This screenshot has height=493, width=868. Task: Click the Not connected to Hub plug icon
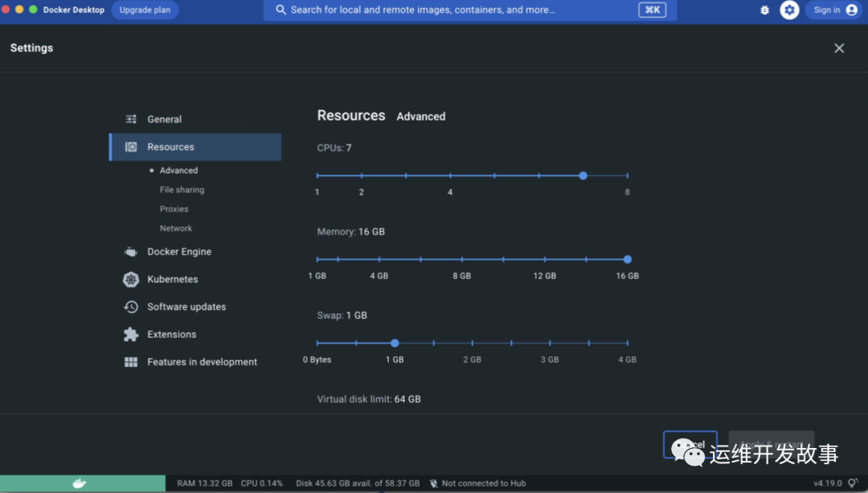(434, 483)
